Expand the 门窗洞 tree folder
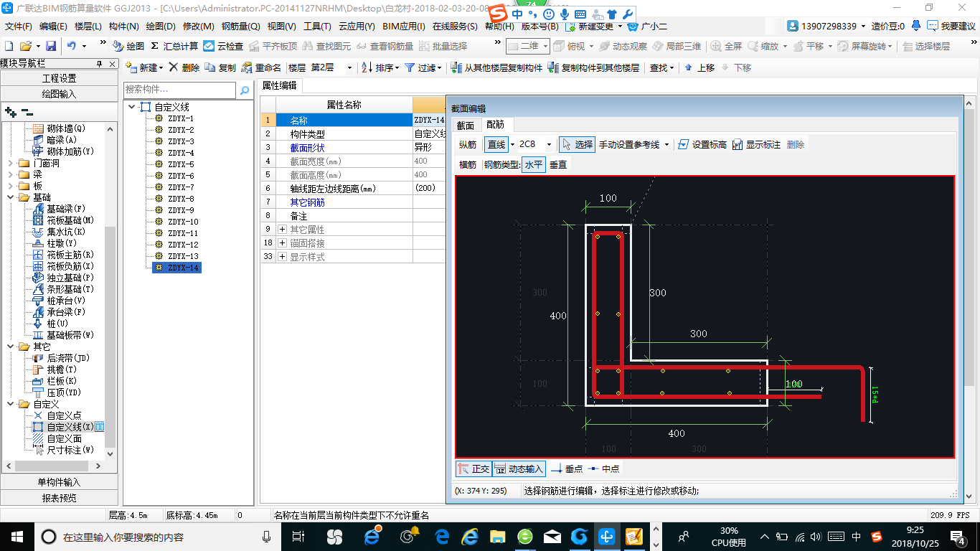 [x=11, y=163]
